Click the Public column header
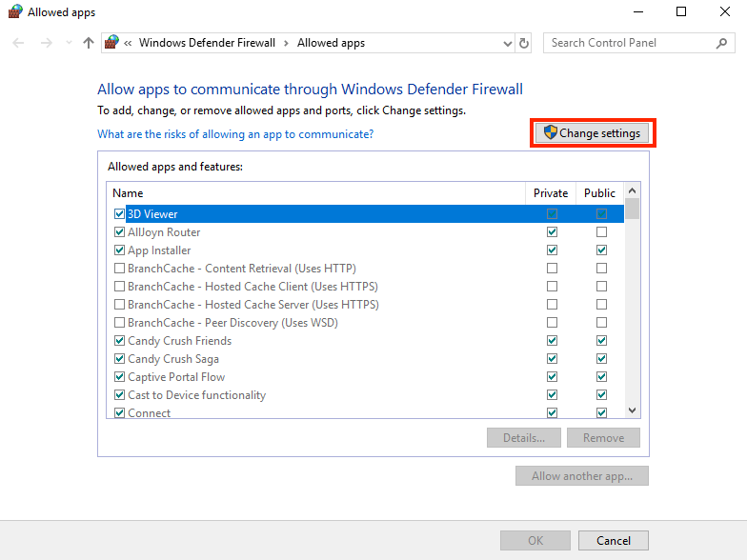 (600, 192)
